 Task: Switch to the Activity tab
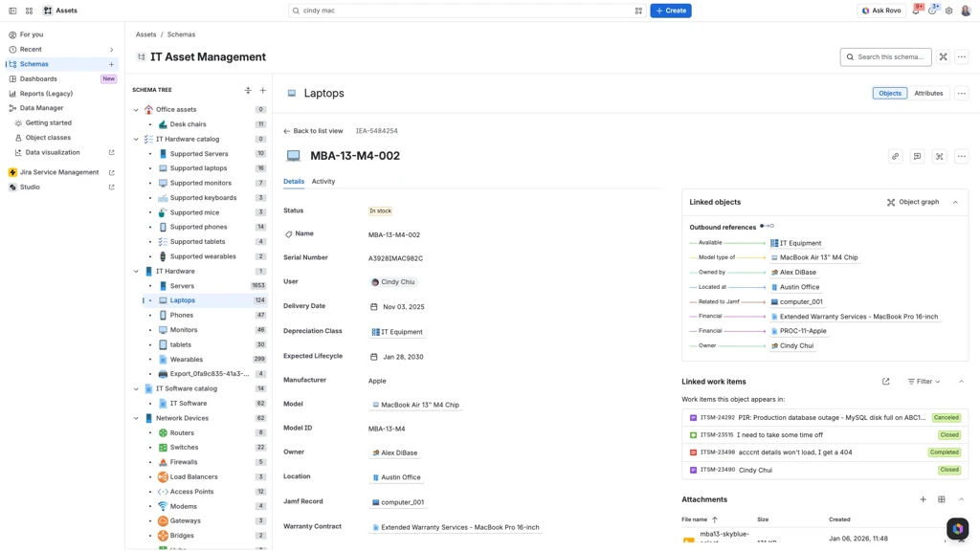click(323, 182)
